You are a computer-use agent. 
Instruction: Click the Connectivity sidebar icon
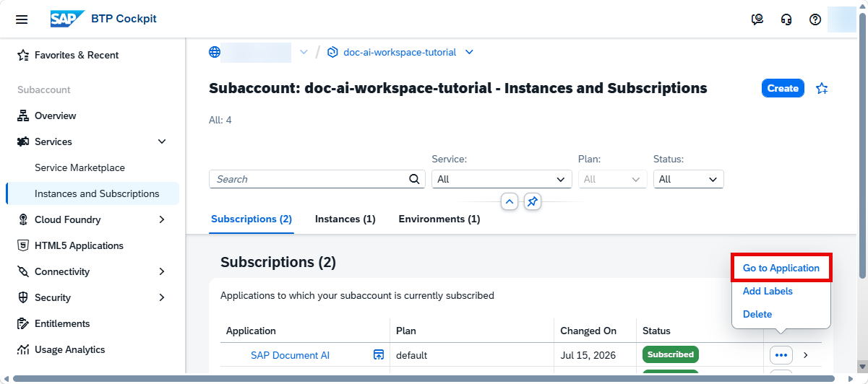click(23, 271)
